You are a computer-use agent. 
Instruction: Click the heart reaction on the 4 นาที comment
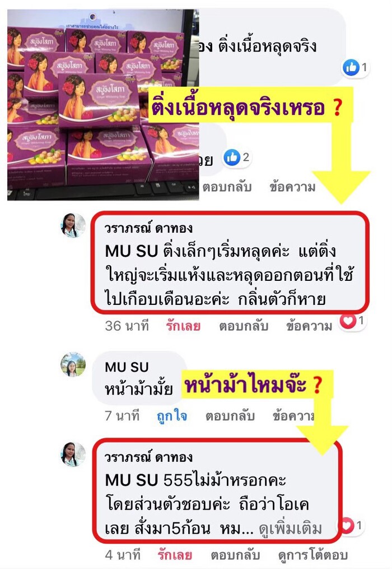coord(347,526)
